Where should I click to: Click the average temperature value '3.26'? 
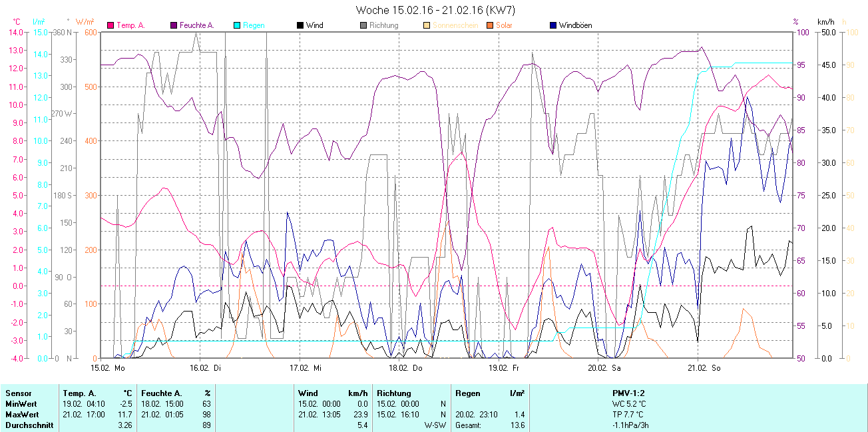(125, 424)
